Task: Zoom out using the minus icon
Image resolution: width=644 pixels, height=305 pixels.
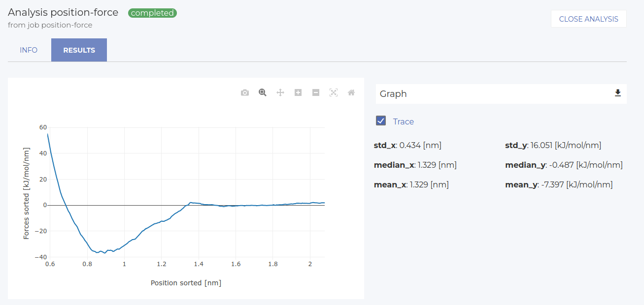Action: [x=316, y=92]
